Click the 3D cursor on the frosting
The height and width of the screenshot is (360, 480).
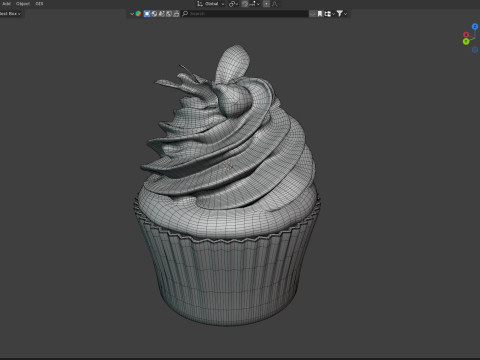coord(227,166)
